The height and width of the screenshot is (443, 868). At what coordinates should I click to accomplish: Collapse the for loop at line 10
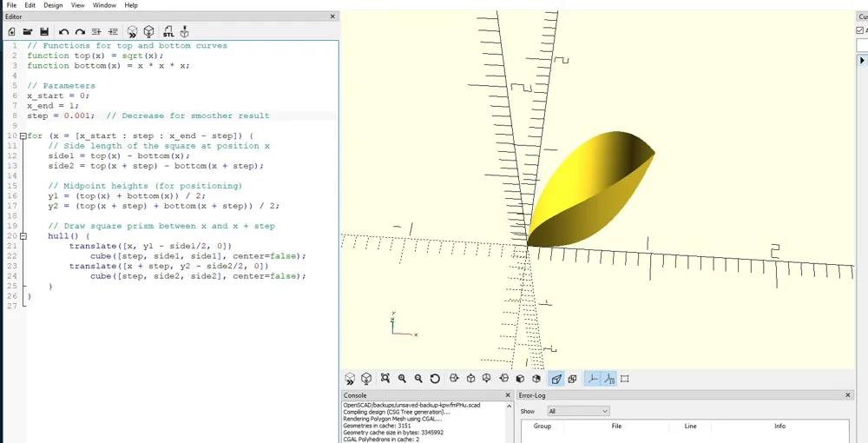click(x=23, y=136)
